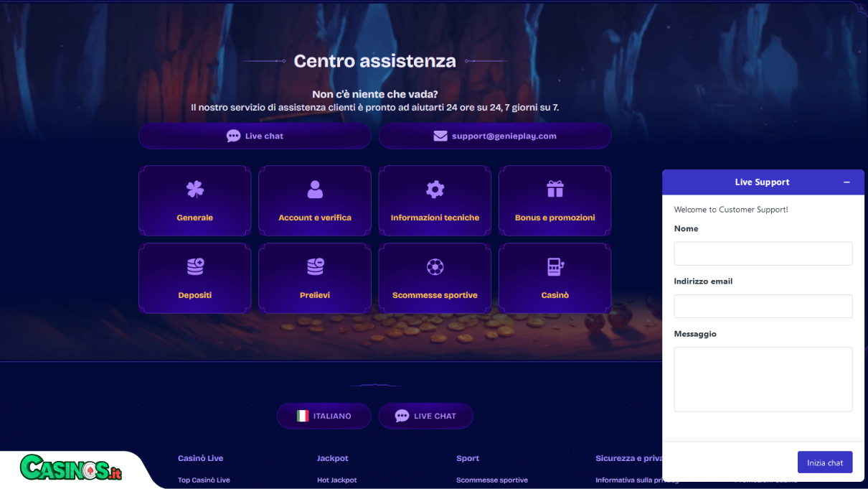Viewport: 868px width, 489px height.
Task: Open the Casinò Live footer heading
Action: coord(200,458)
